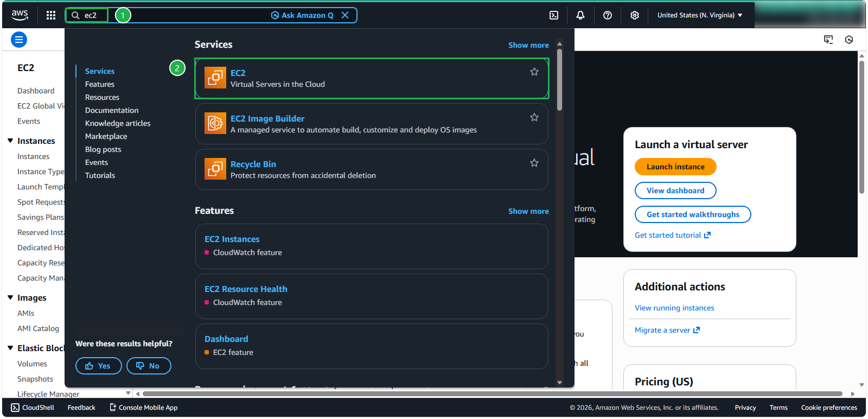Open EC2 Resource Health feature
This screenshot has height=419, width=868.
coord(372,296)
